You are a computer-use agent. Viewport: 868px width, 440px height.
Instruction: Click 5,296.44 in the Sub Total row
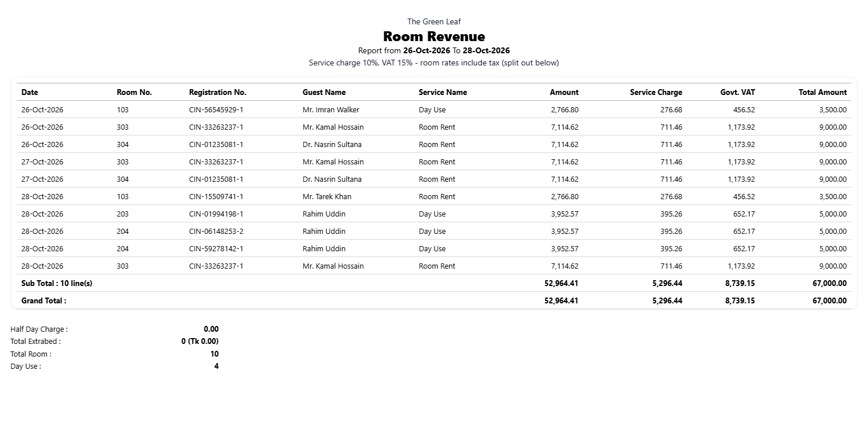667,283
